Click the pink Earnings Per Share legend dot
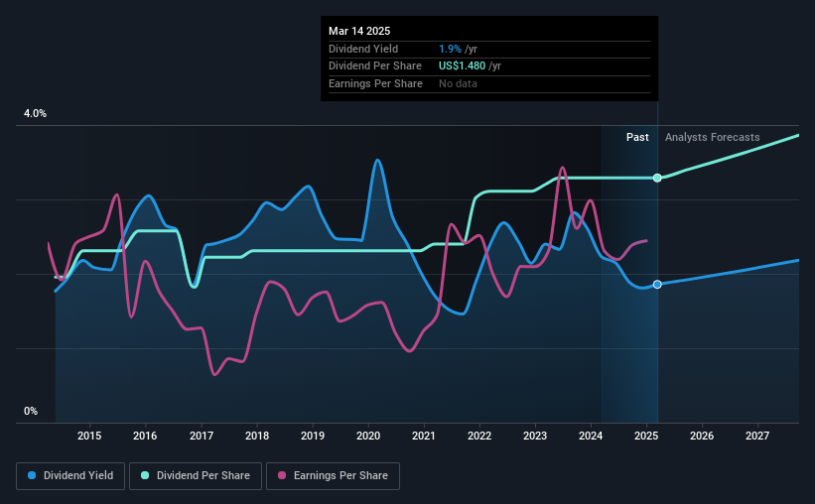Screen dimensions: 815x504 pos(282,475)
